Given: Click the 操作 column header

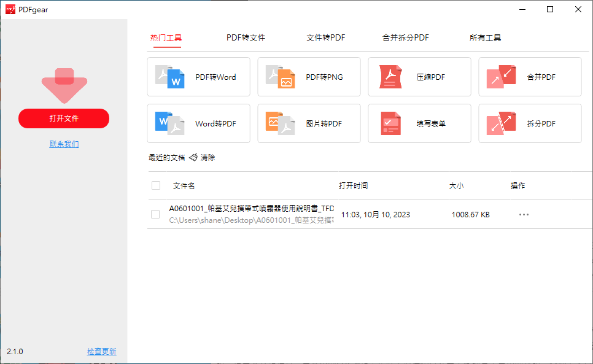Looking at the screenshot, I should [517, 185].
